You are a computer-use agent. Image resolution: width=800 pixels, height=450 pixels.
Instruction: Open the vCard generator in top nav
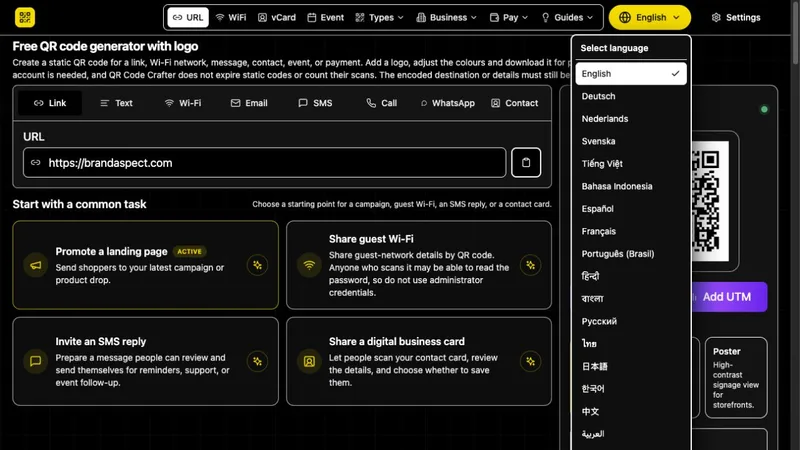[x=277, y=17]
